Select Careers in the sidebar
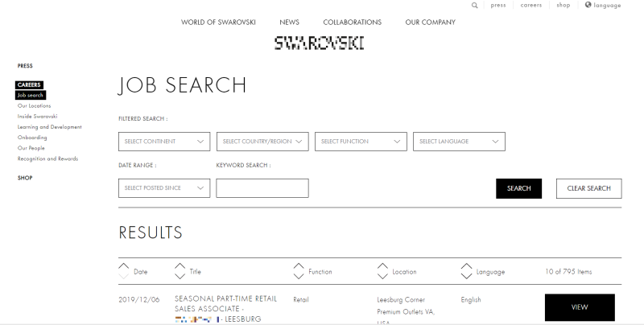This screenshot has height=325, width=644. [x=29, y=85]
